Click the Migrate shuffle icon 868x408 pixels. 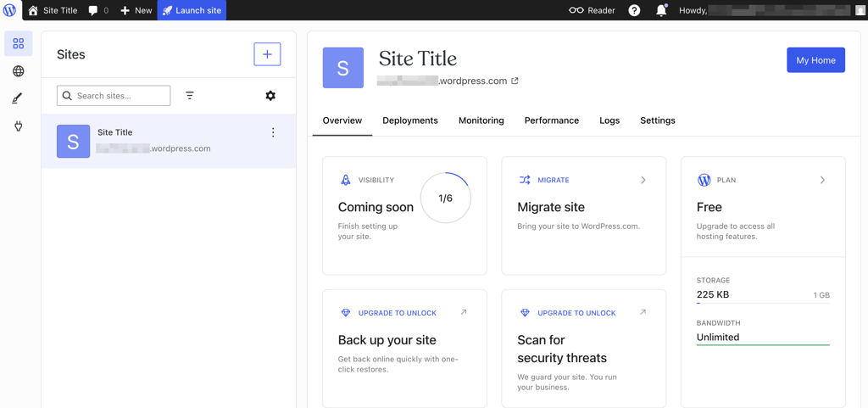(525, 180)
